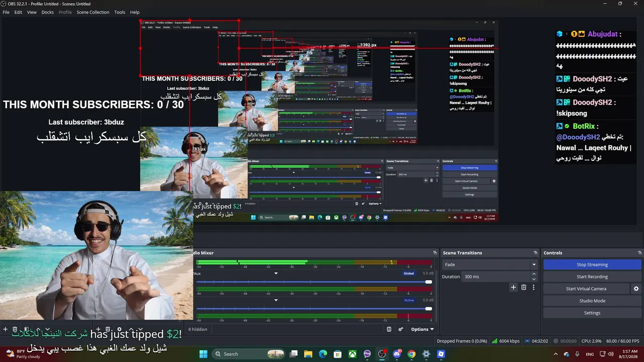Toggle the Global audio source badge

click(409, 274)
